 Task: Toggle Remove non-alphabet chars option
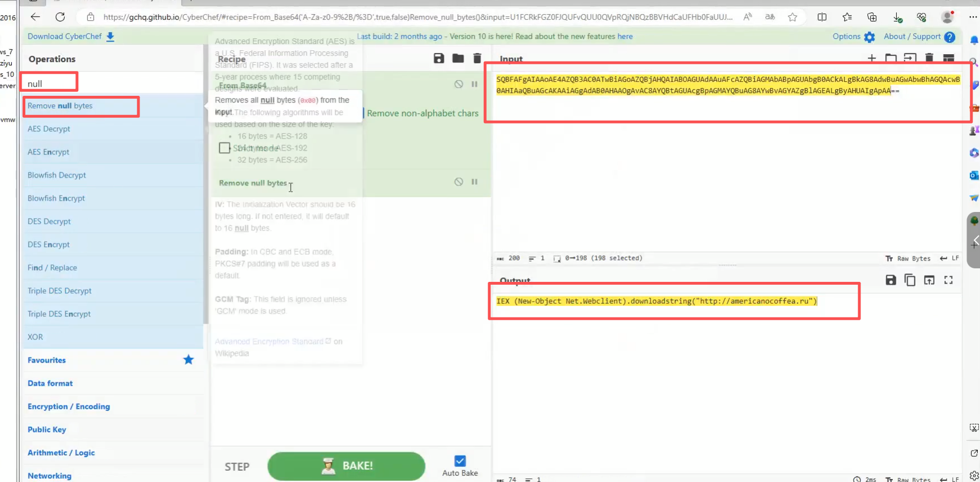pyautogui.click(x=422, y=113)
